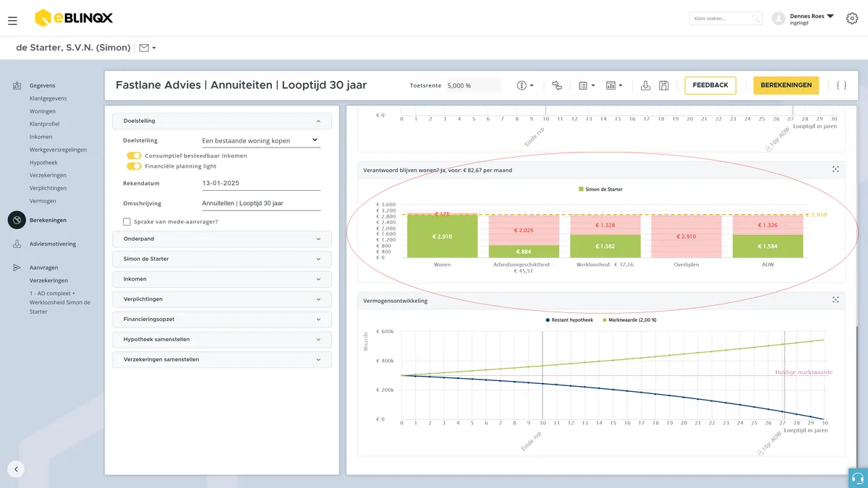Viewport: 868px width, 488px height.
Task: Open the exclamation warnings icon in toolbar
Action: [522, 85]
